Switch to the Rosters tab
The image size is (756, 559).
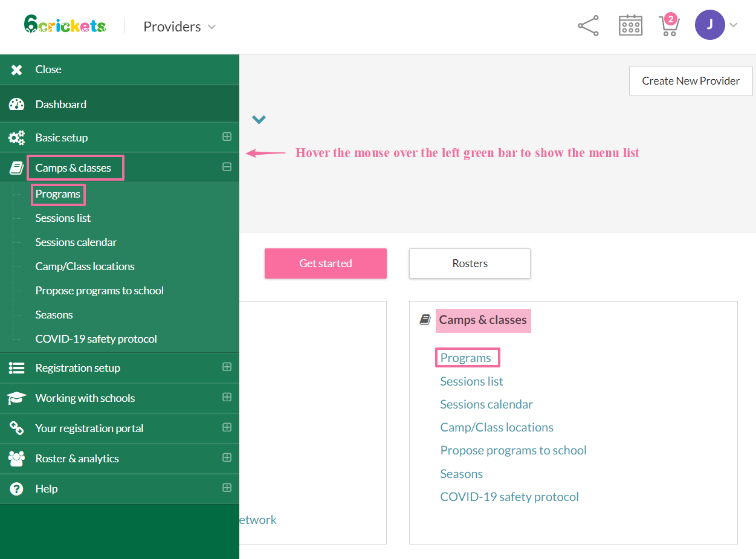tap(470, 263)
